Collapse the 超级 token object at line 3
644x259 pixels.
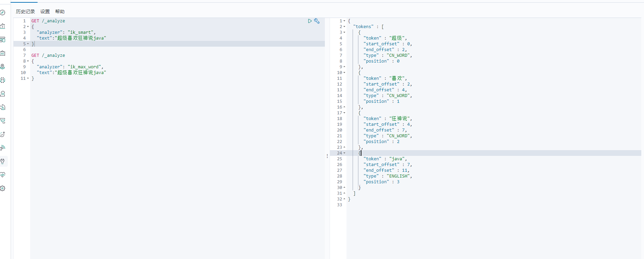345,32
